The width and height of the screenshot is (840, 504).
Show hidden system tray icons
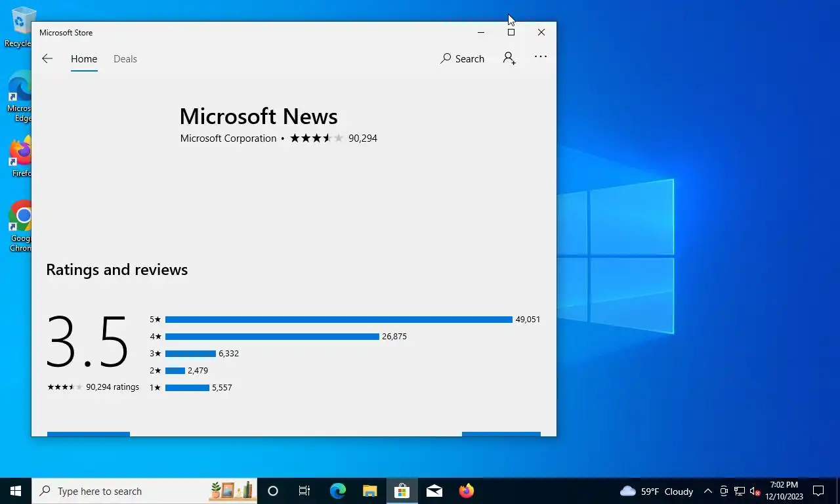tap(708, 491)
